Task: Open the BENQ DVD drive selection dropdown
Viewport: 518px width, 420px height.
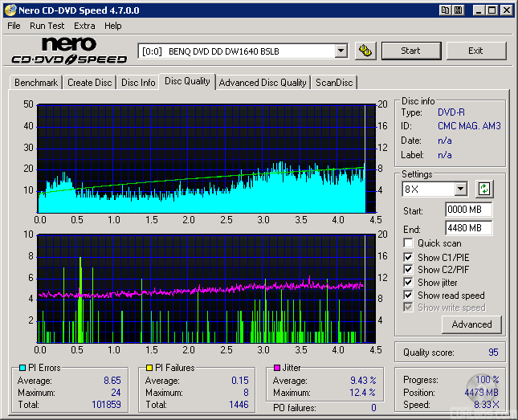Action: (341, 51)
